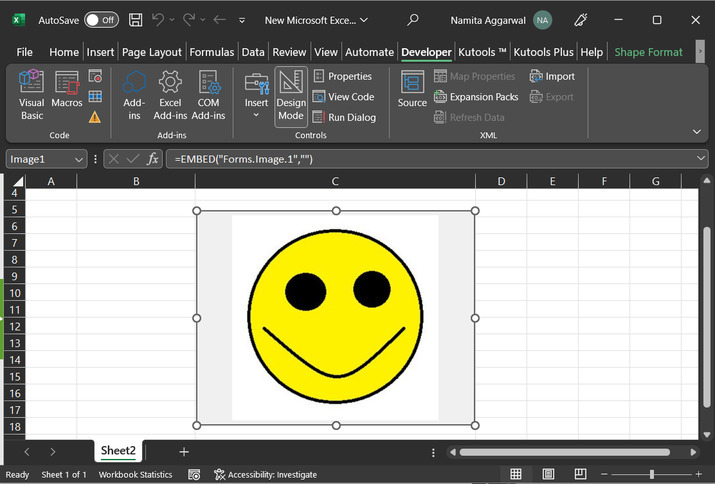Click the Save icon in title bar
Image resolution: width=715 pixels, height=484 pixels.
[135, 20]
